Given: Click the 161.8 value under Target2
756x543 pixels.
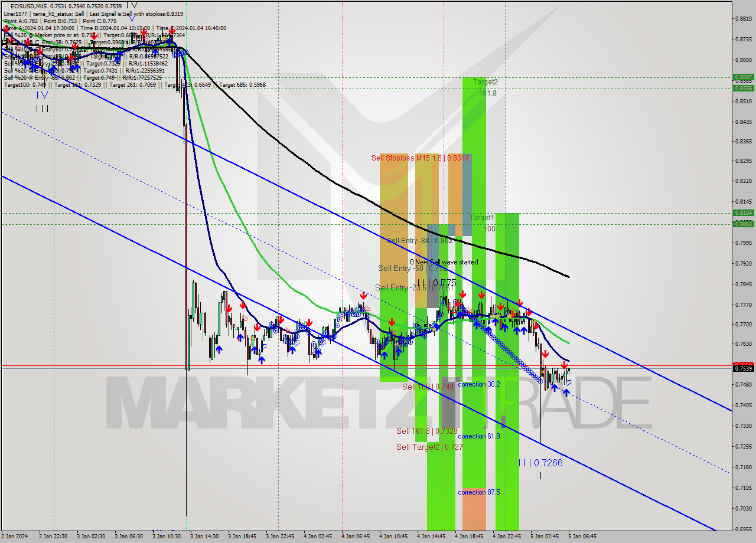Looking at the screenshot, I should pyautogui.click(x=487, y=93).
